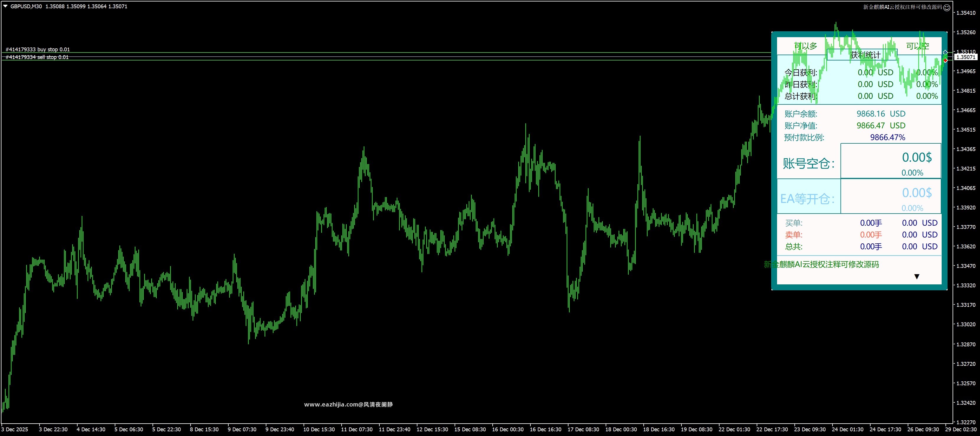Image resolution: width=980 pixels, height=436 pixels.
Task: Collapse the panel with the black down arrow
Action: click(917, 277)
